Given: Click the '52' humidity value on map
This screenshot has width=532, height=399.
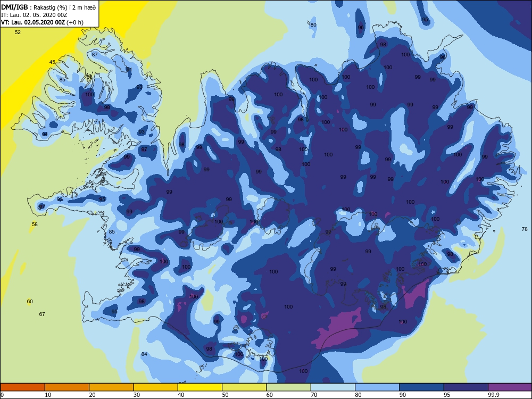Looking at the screenshot, I should [18, 32].
